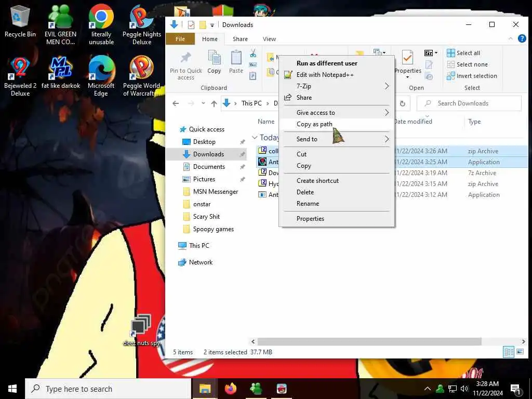
Task: Switch to Large icons view button
Action: point(520,352)
